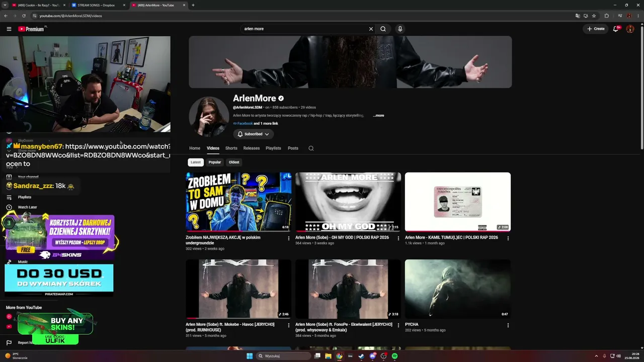This screenshot has width=644, height=362.
Task: Play the 0:47 PYCHA hooded figure thumbnail
Action: tap(458, 289)
